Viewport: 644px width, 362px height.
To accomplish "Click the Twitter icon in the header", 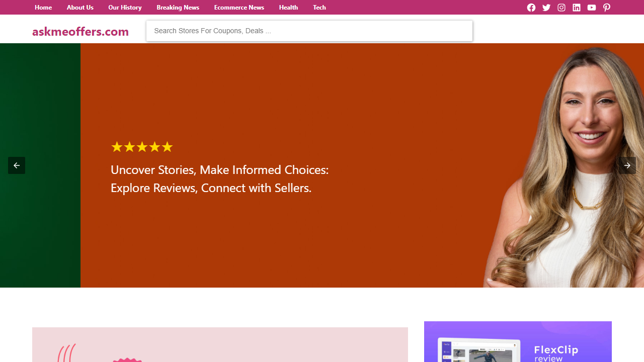I will point(546,8).
